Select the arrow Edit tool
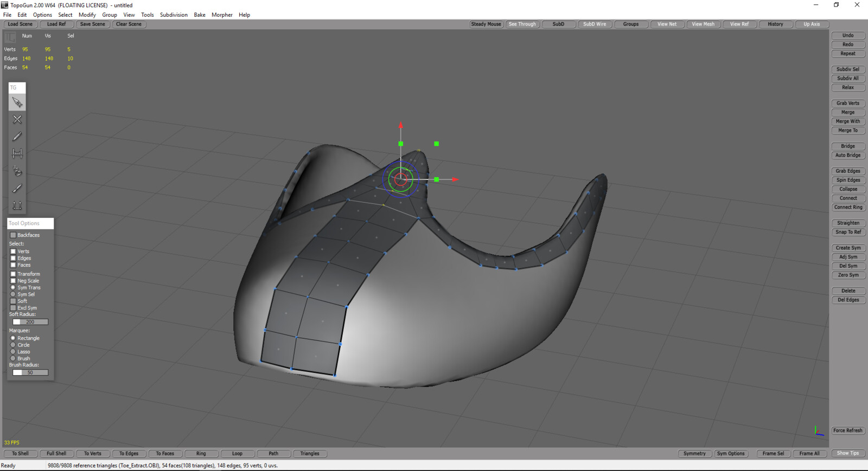 (x=17, y=102)
